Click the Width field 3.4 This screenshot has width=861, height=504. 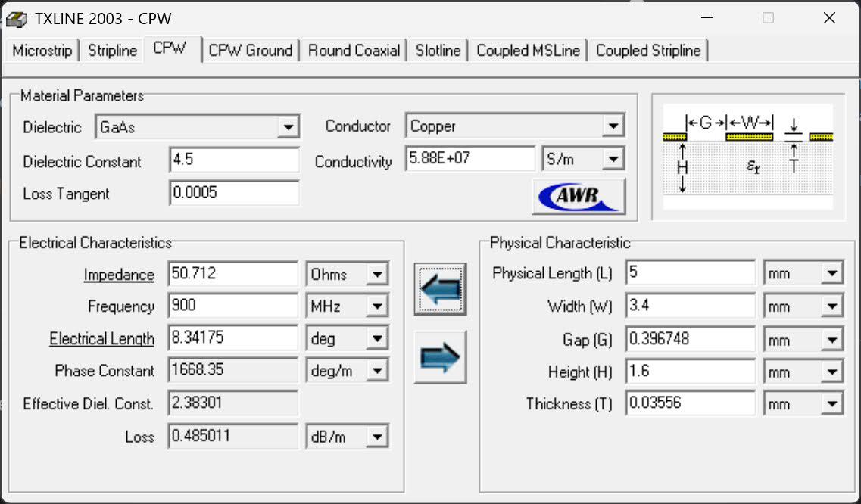coord(690,306)
